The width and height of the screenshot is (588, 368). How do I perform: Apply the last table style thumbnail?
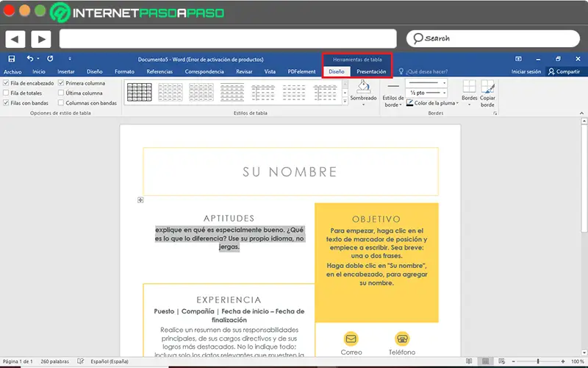tap(325, 93)
